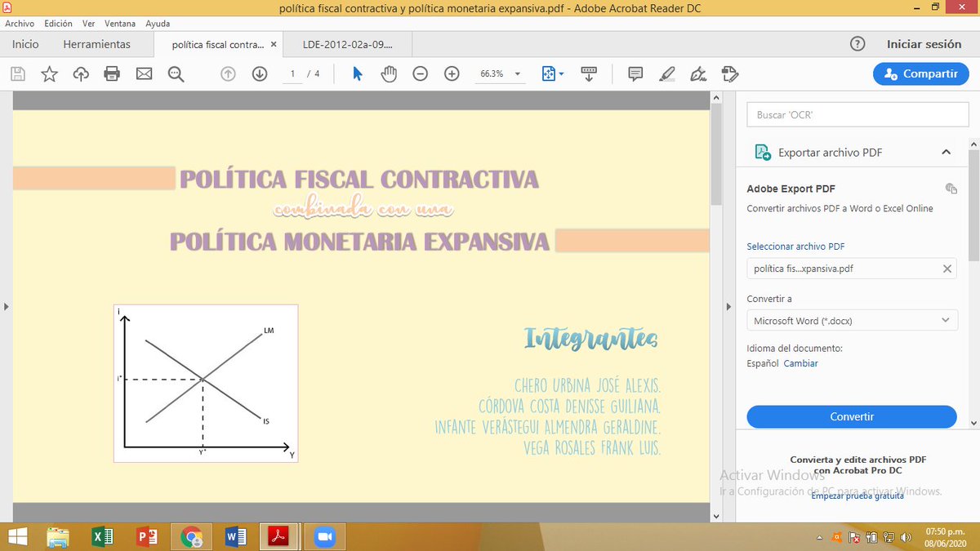Click the current page number field
The image size is (980, 551).
tap(292, 73)
